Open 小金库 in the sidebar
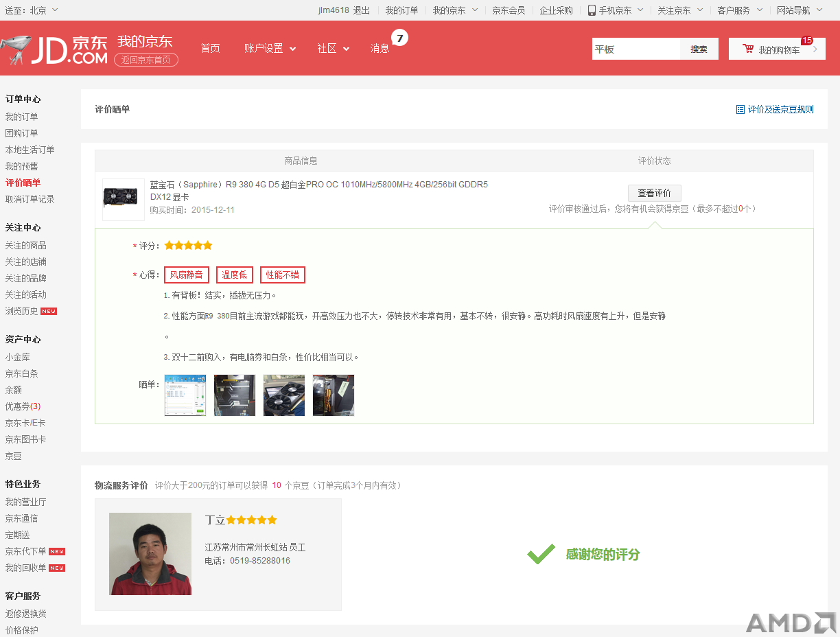The image size is (840, 637). (x=18, y=357)
